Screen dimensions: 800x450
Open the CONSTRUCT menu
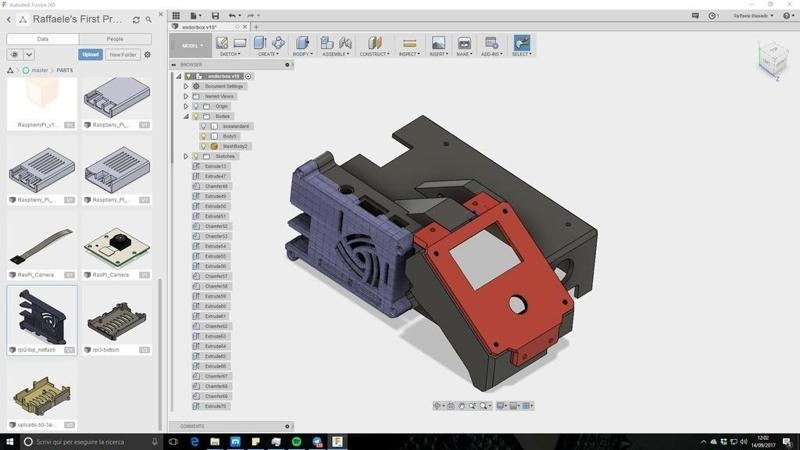tap(374, 54)
